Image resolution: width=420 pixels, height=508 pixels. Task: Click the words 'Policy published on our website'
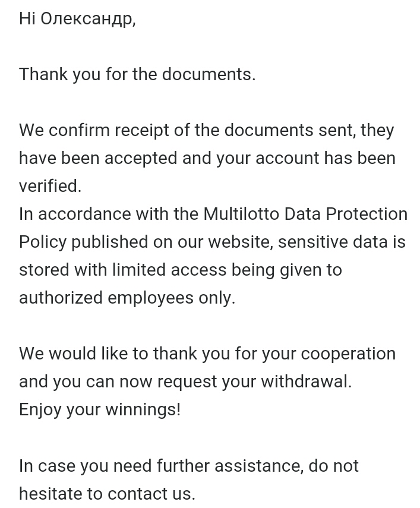(x=144, y=242)
